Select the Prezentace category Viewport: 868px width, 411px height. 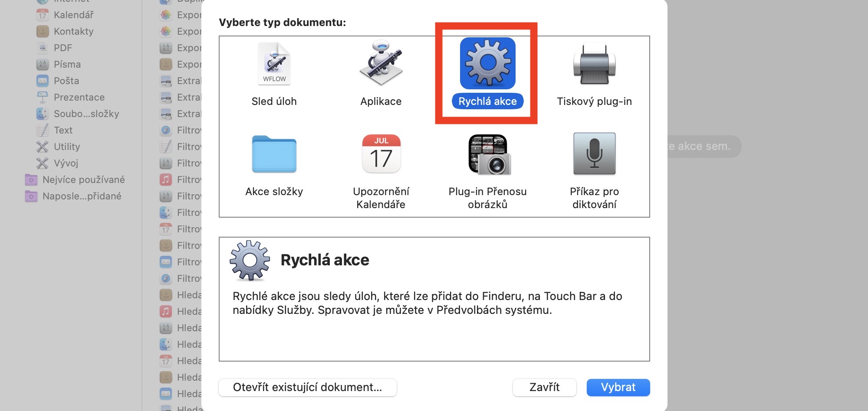click(x=79, y=98)
